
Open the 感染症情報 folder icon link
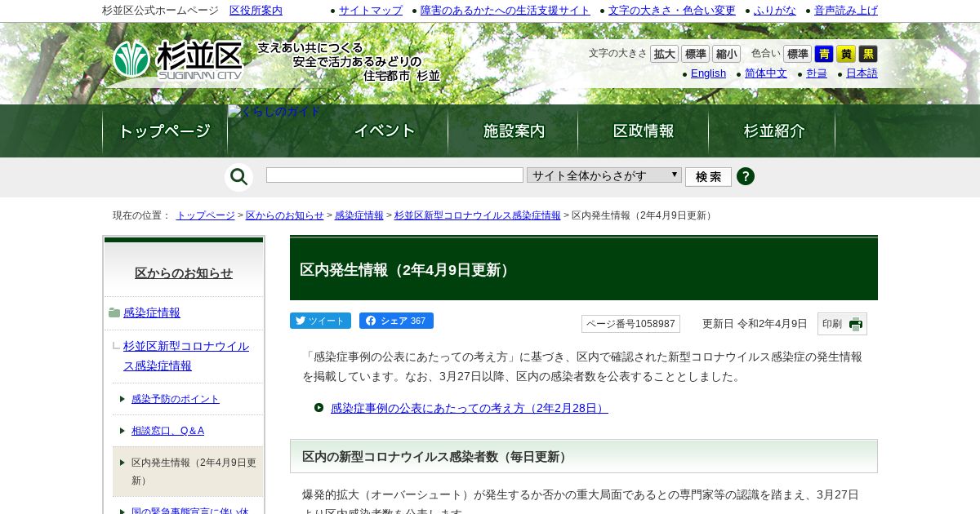tap(114, 312)
